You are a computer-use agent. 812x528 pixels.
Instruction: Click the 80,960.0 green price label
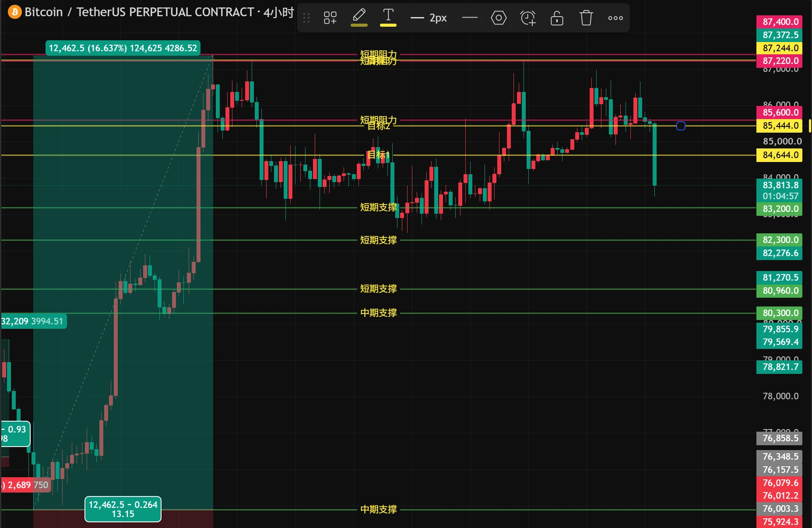coord(779,291)
